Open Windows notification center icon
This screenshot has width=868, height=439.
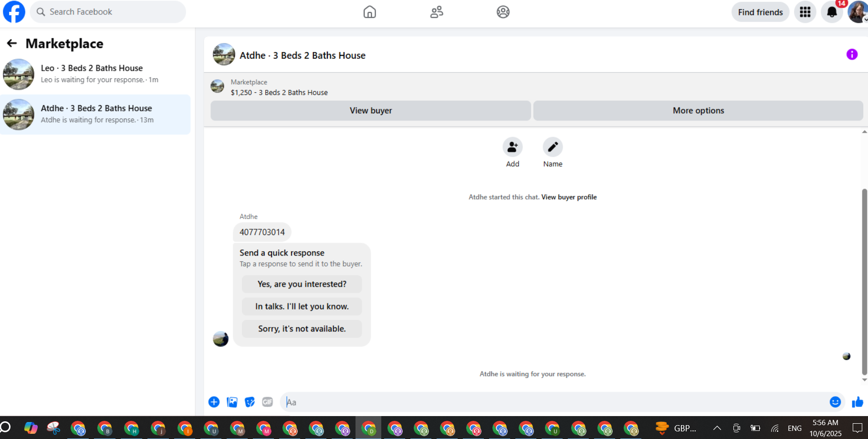click(x=857, y=428)
